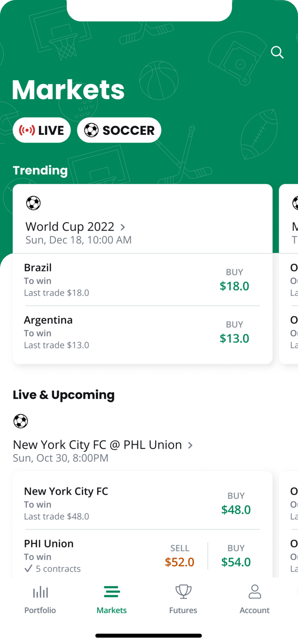The image size is (298, 644).
Task: Tap the soccer ball icon under Live & Upcoming
Action: (21, 421)
